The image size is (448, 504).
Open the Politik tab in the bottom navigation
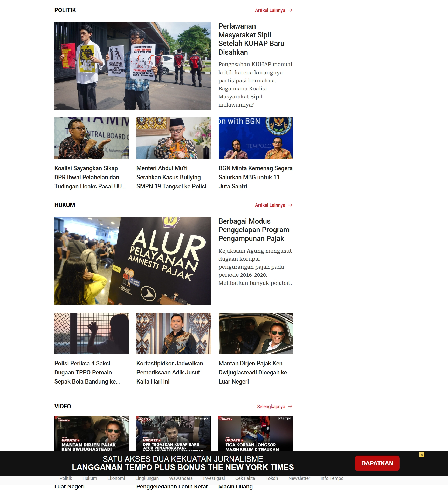click(66, 478)
